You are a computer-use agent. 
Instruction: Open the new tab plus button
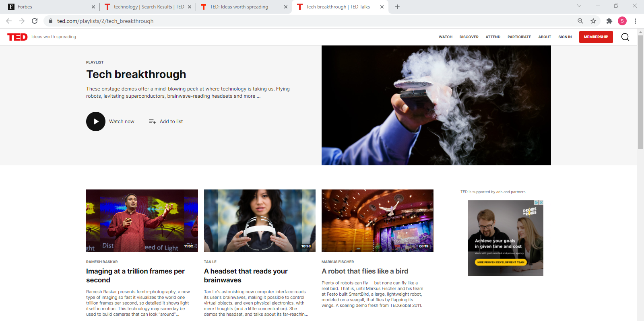[397, 7]
